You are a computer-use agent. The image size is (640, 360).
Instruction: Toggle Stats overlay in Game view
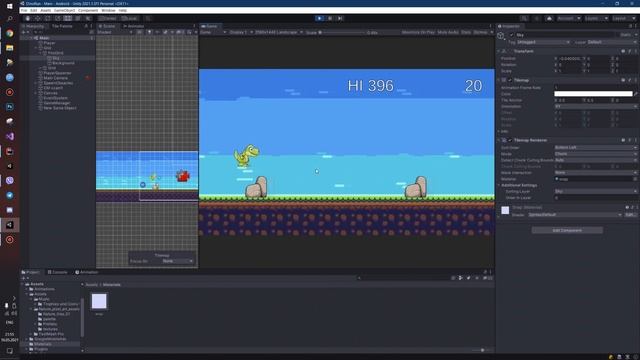coord(466,32)
